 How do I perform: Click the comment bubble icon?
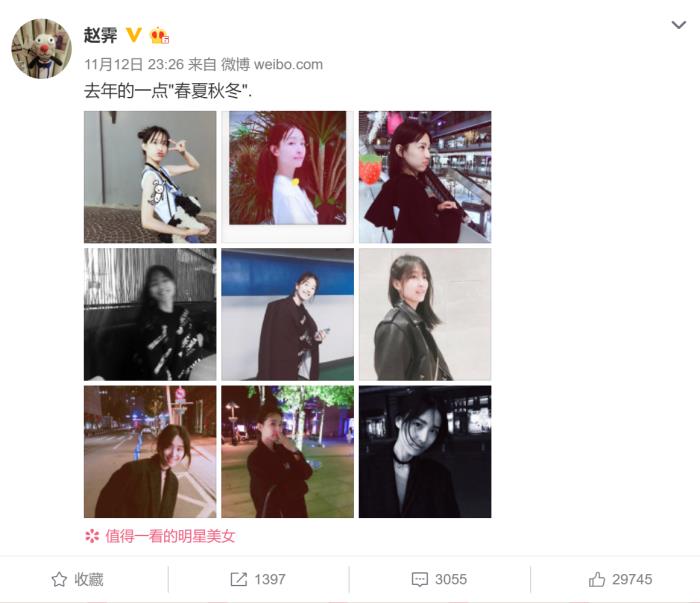[419, 579]
